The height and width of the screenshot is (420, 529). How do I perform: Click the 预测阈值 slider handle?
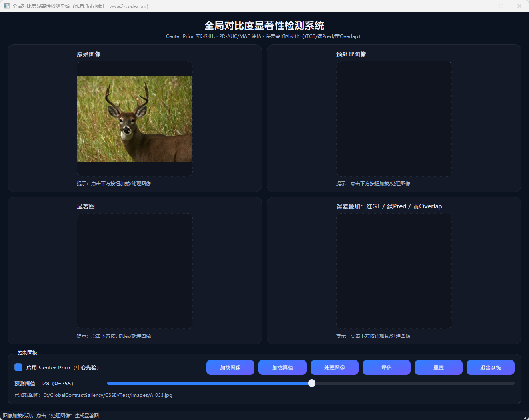click(312, 383)
